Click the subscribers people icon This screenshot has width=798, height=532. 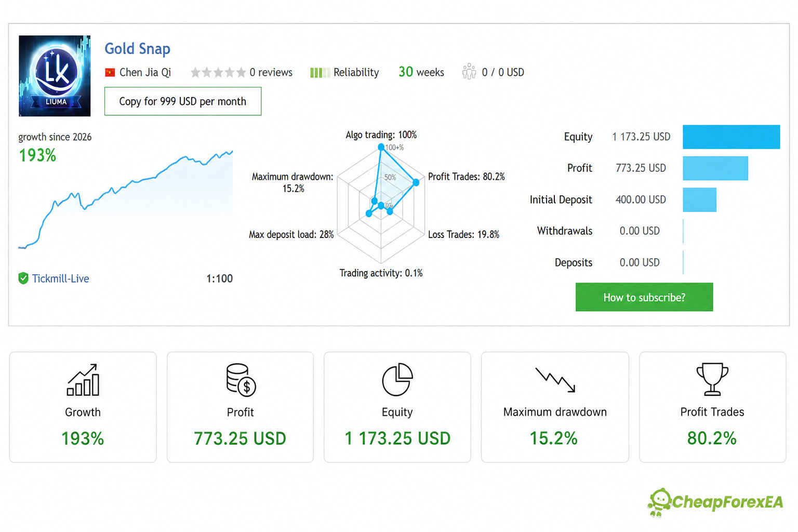(469, 71)
